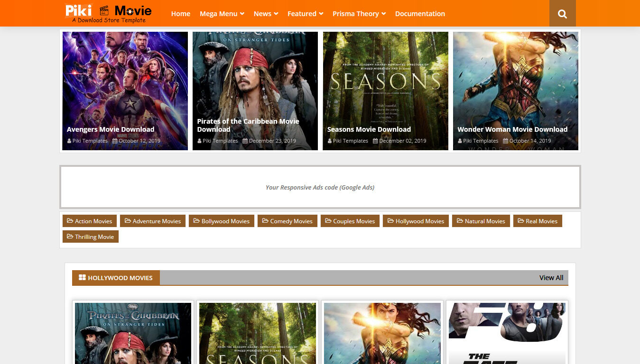Open Seasons thumbnail in Hollywood Movies grid
Image resolution: width=640 pixels, height=364 pixels.
[258, 333]
